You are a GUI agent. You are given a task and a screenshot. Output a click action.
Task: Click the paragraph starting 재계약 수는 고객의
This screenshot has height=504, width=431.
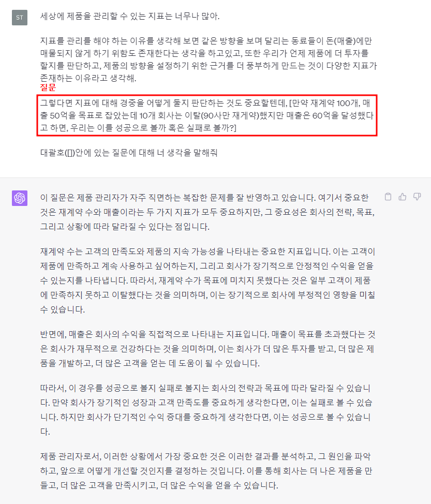[x=207, y=280]
